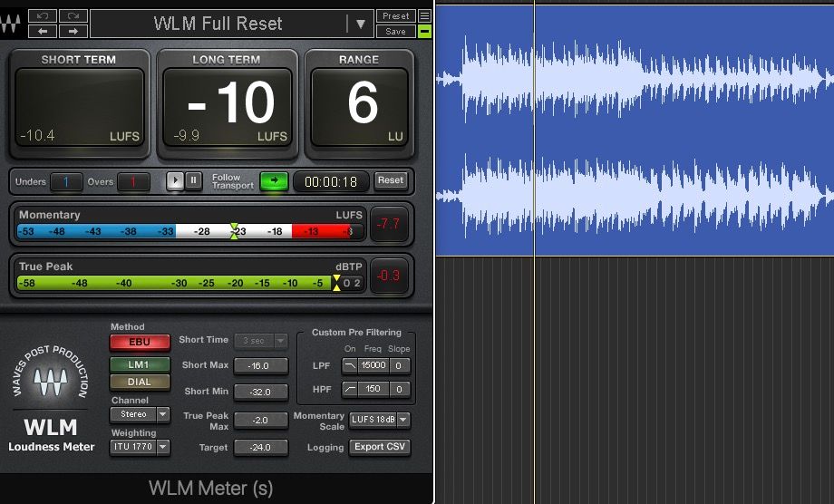Click the green minus collapse icon
Screen dimensions: 834x504
tap(424, 32)
